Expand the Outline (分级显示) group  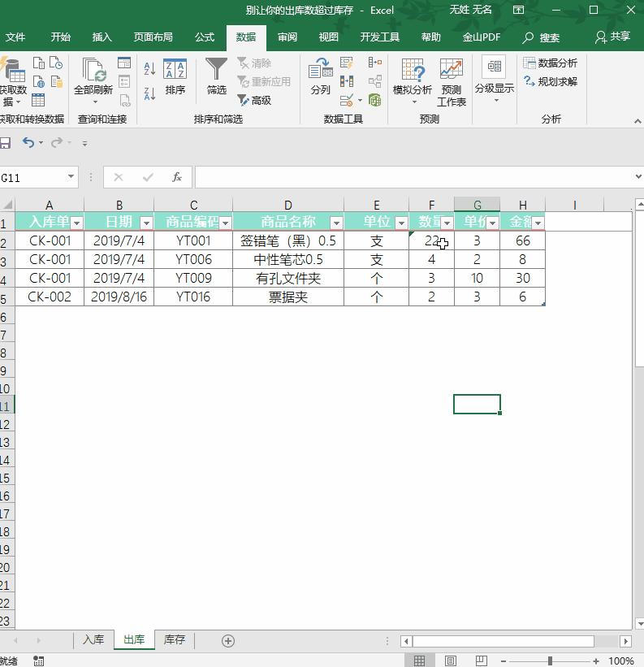tap(495, 80)
